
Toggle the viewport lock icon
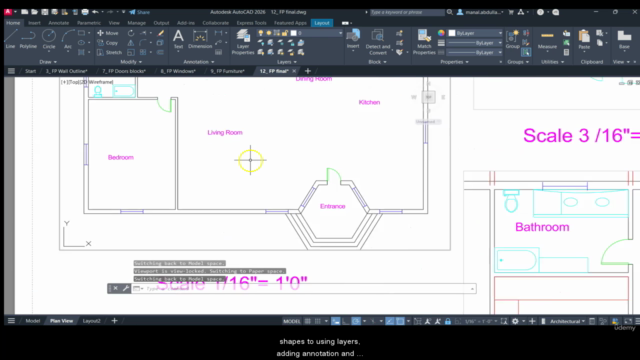[448, 321]
